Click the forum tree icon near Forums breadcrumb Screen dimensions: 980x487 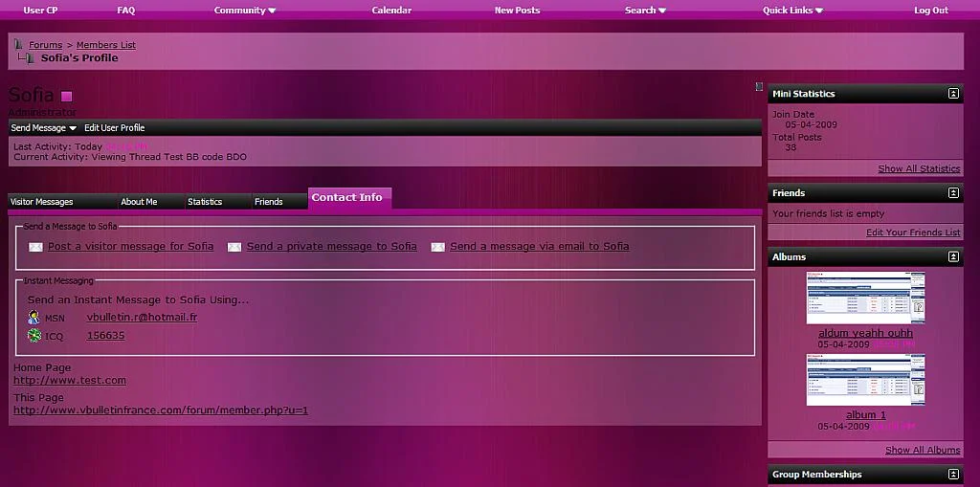(x=18, y=44)
